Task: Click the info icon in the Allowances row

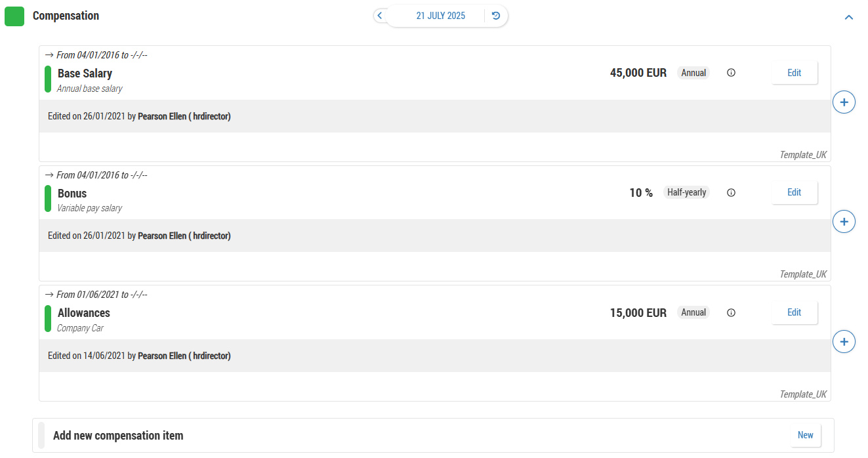Action: click(731, 313)
